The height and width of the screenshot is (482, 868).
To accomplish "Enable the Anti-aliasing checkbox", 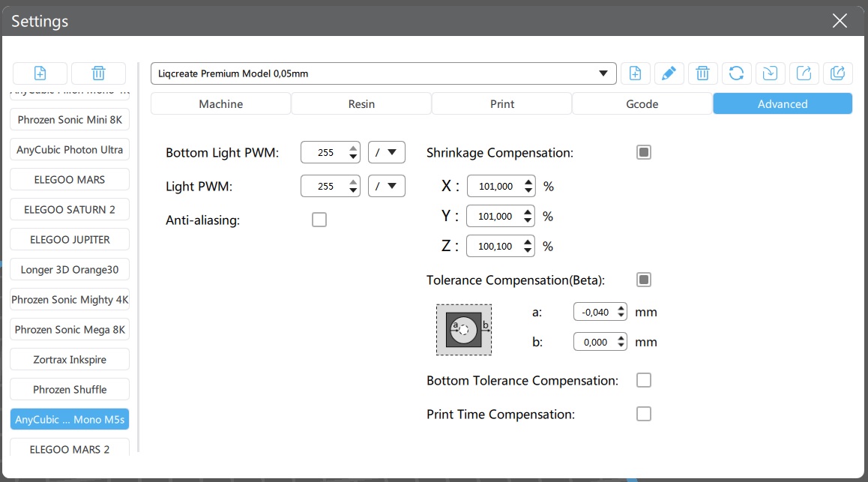I will point(319,220).
